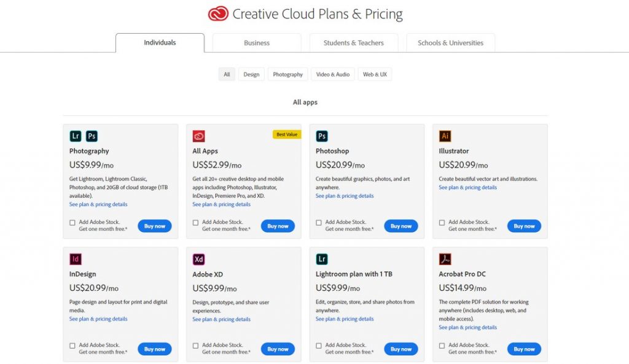Click the Acrobat Pro DC icon
629x364 pixels.
click(x=445, y=259)
